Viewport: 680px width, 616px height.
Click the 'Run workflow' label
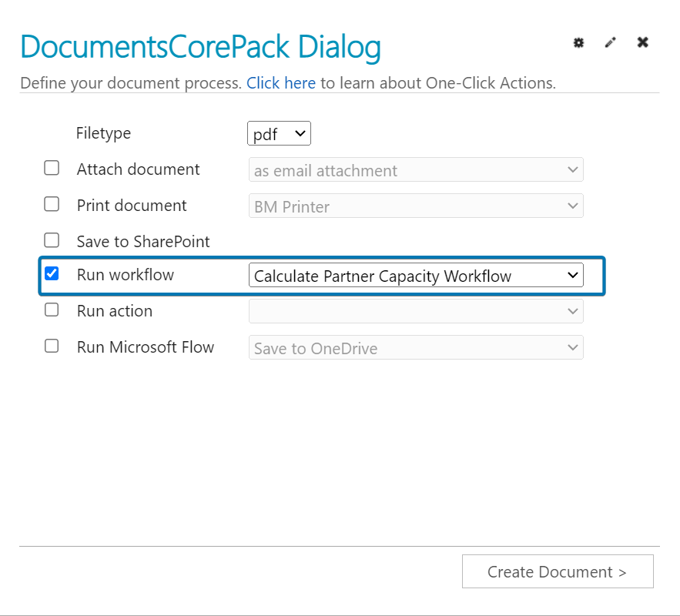tap(126, 274)
